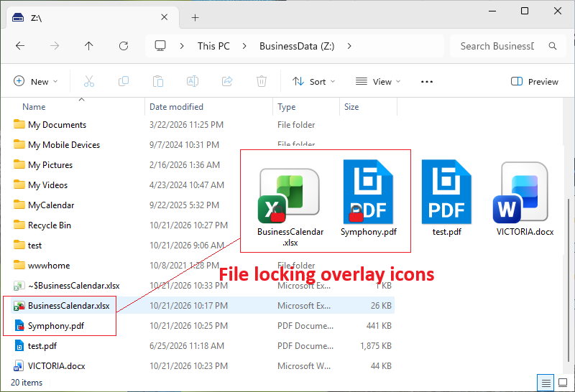The width and height of the screenshot is (575, 392).
Task: Click the Paste clipboard icon
Action: pos(158,81)
